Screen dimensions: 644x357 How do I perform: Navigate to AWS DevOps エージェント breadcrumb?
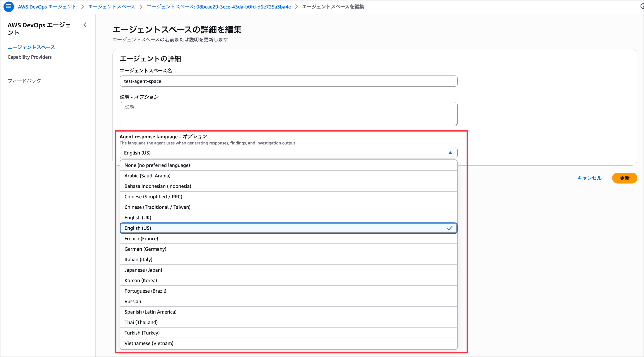point(47,7)
